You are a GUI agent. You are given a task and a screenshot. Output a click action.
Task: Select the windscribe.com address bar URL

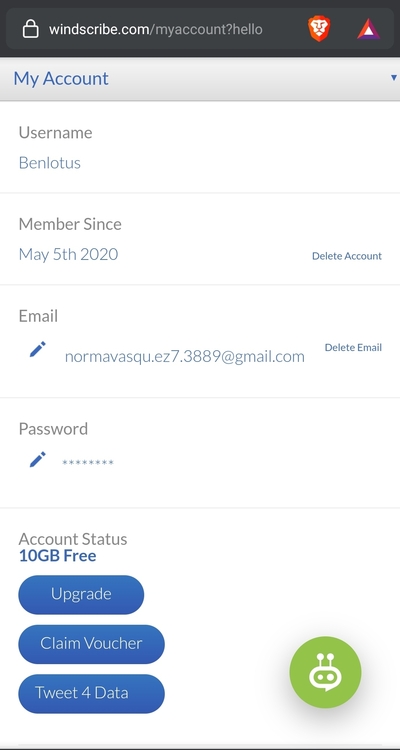(x=156, y=30)
